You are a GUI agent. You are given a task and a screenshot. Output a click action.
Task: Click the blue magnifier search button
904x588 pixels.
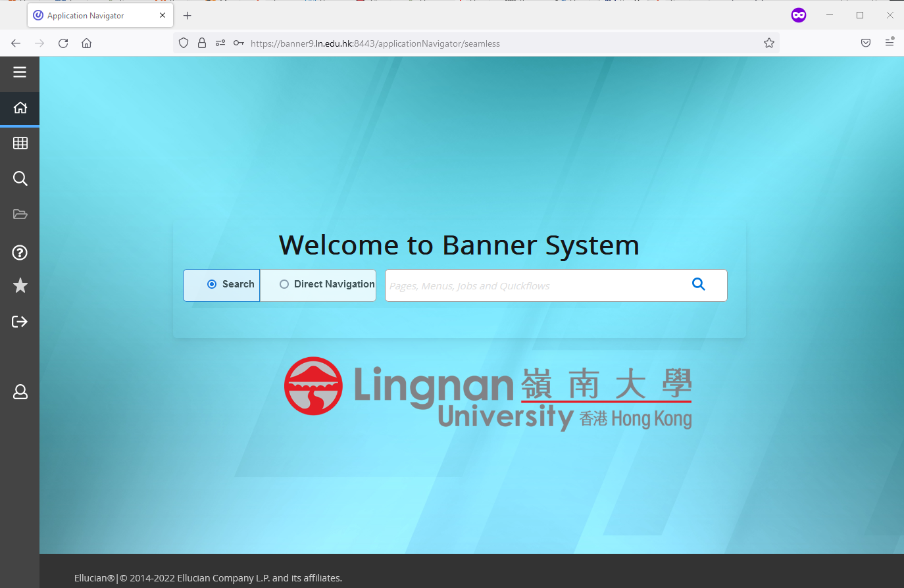point(699,284)
